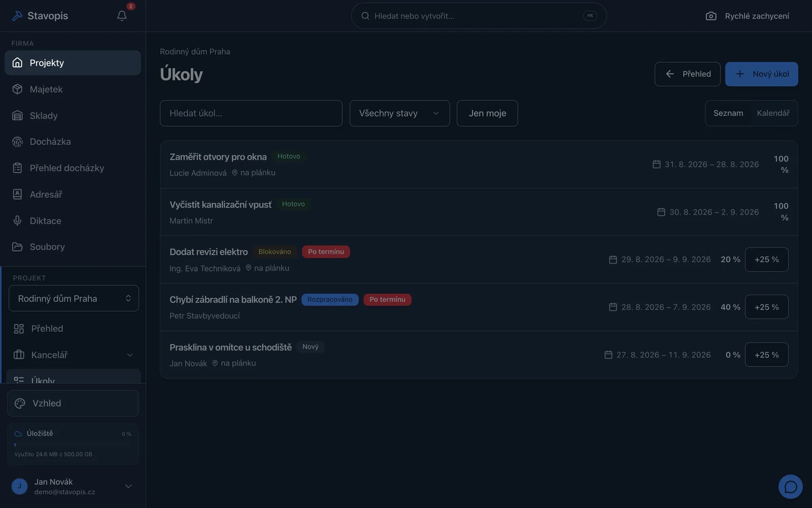Add +25 % to Dodat revizi elektro
The height and width of the screenshot is (508, 812).
point(767,259)
